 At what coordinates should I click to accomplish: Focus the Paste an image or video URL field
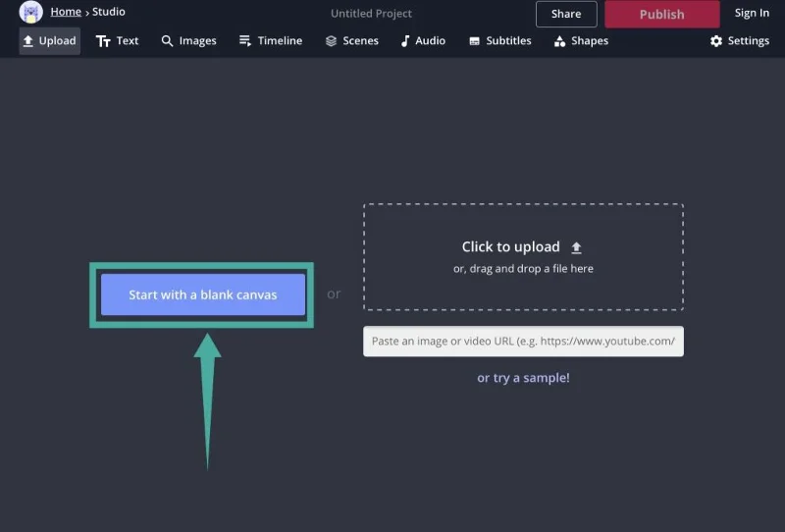click(523, 342)
